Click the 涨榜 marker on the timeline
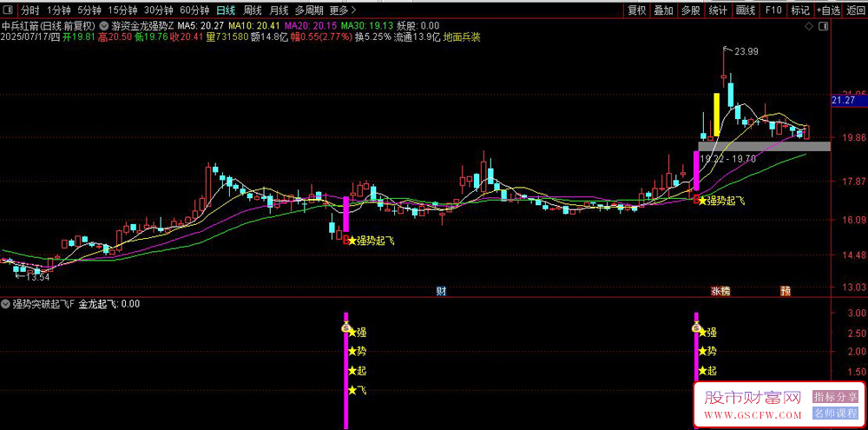 (720, 291)
